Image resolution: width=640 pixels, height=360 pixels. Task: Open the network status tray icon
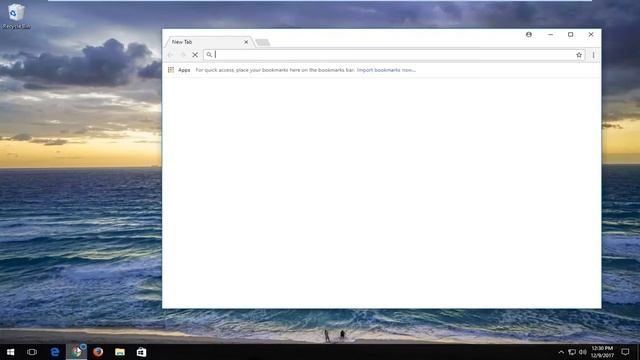click(x=572, y=352)
